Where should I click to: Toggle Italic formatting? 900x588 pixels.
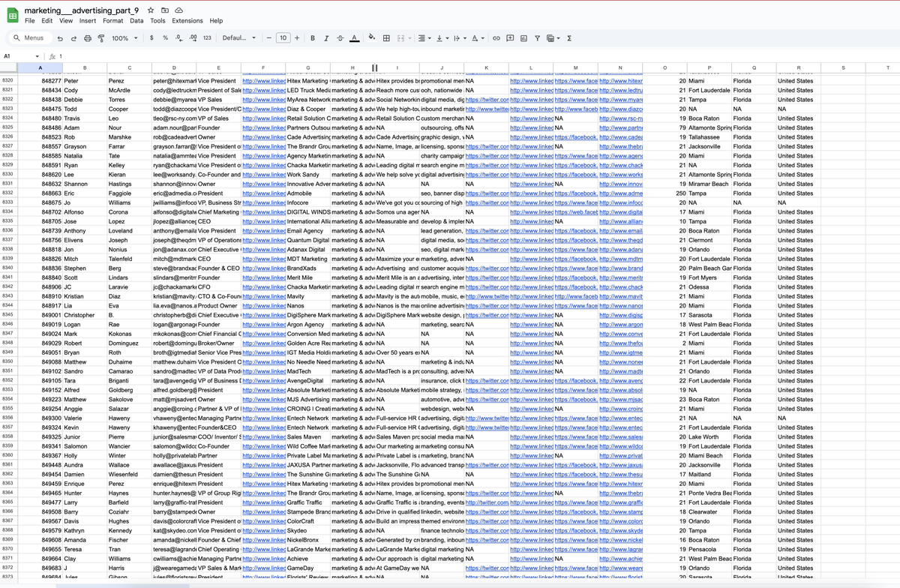pyautogui.click(x=325, y=37)
